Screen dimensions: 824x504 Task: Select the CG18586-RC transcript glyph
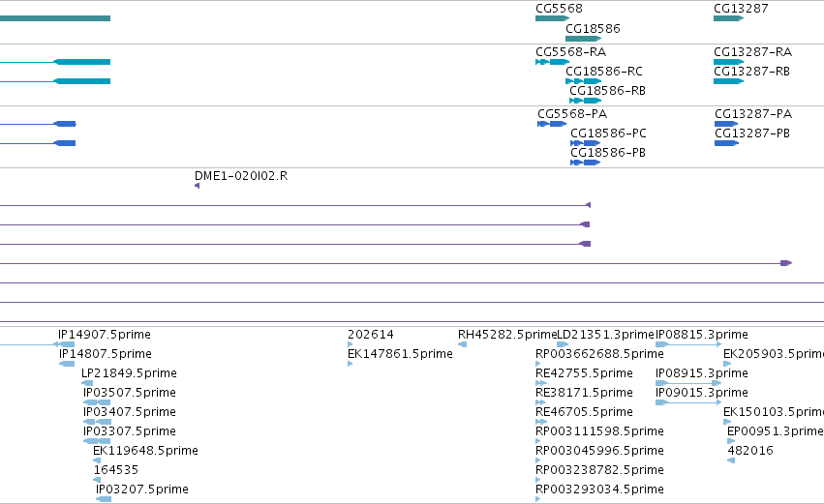[583, 81]
